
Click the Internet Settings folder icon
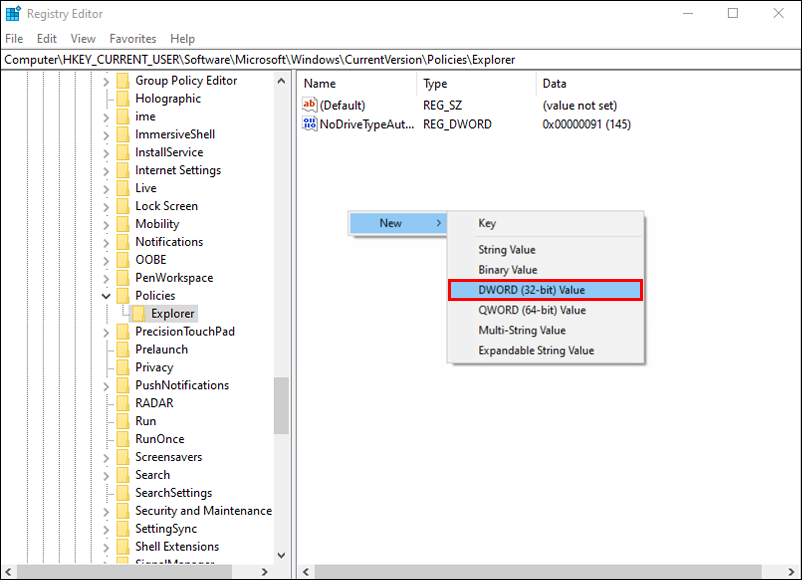pyautogui.click(x=123, y=170)
